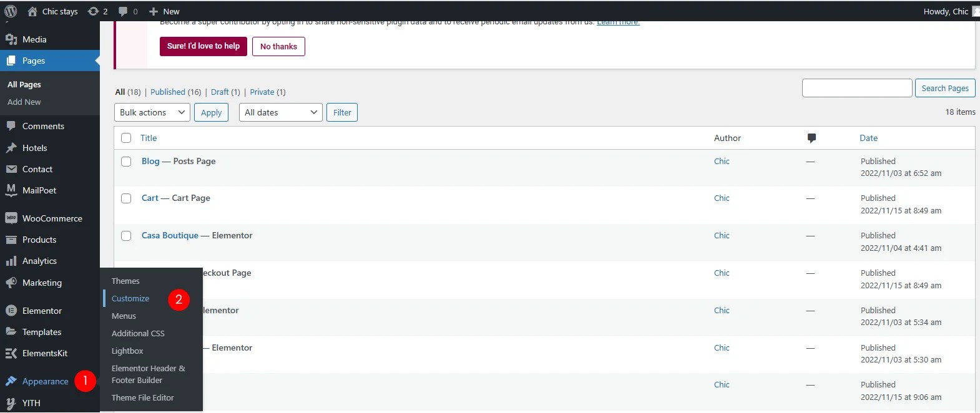Click the MailPoet M icon
The image size is (980, 413).
click(x=11, y=190)
